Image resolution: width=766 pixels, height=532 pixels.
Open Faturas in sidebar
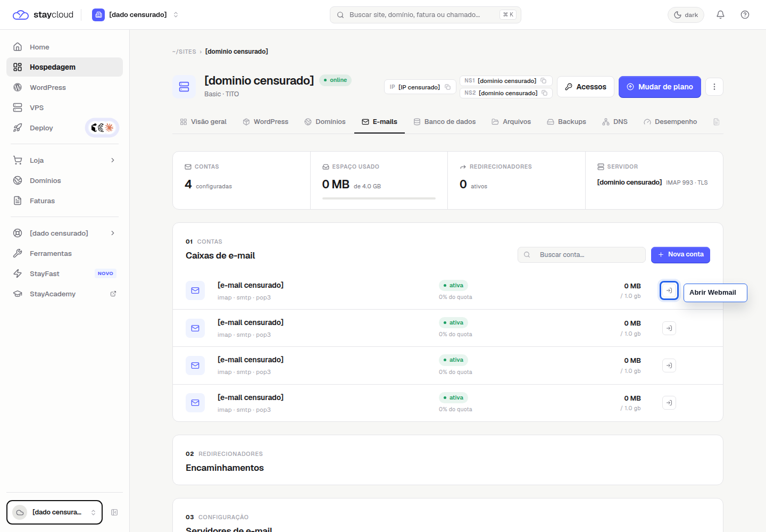pyautogui.click(x=64, y=201)
